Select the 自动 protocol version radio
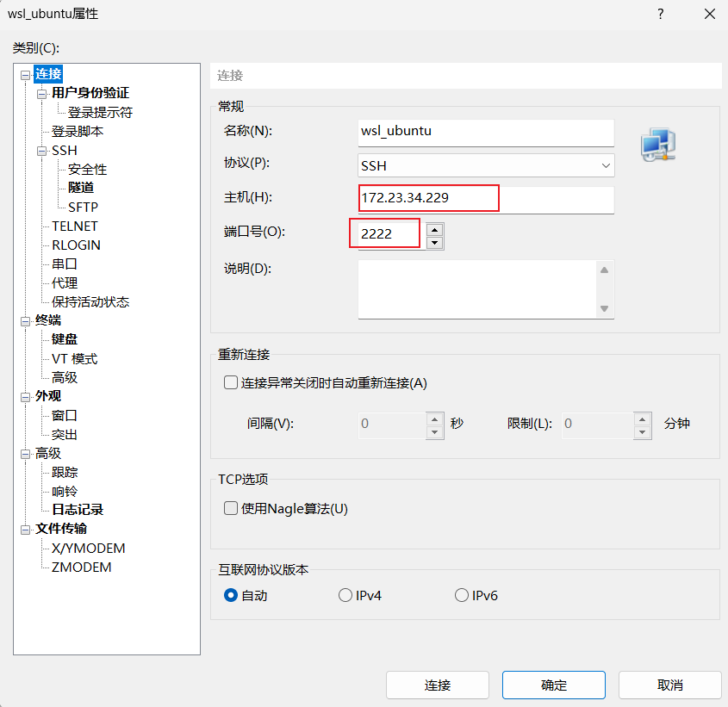The height and width of the screenshot is (707, 728). [231, 595]
